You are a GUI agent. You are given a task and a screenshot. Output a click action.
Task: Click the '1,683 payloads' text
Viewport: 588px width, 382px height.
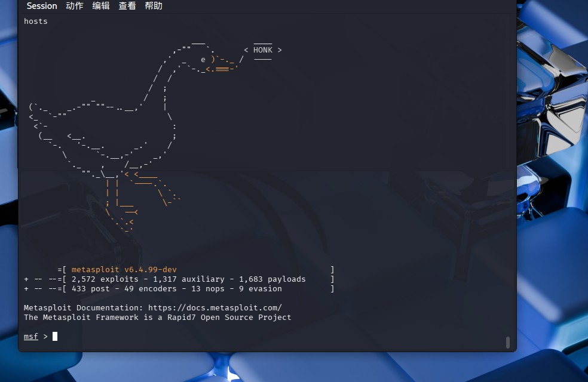272,279
